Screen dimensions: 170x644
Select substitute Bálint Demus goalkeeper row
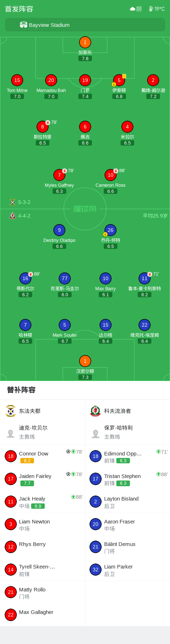(x=127, y=547)
